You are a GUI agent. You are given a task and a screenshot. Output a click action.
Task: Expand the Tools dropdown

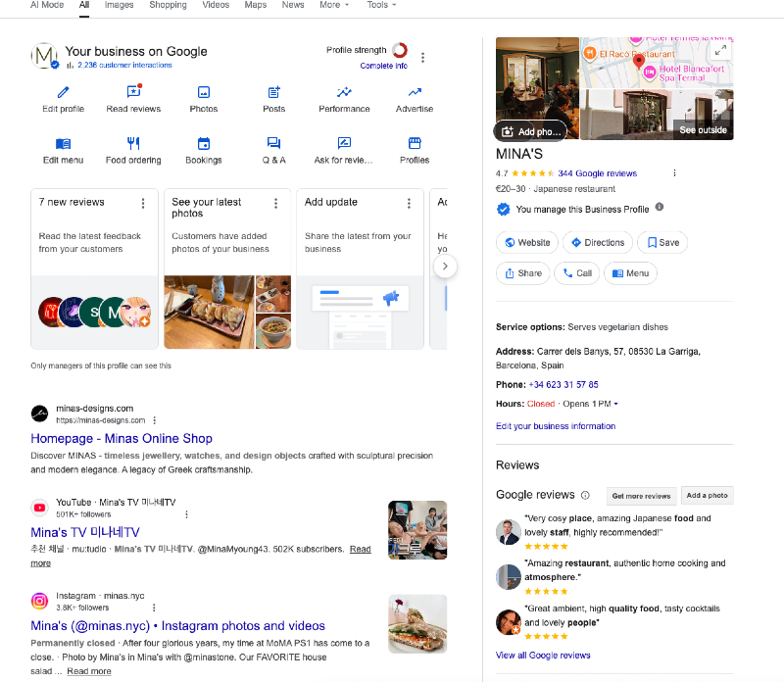(381, 5)
